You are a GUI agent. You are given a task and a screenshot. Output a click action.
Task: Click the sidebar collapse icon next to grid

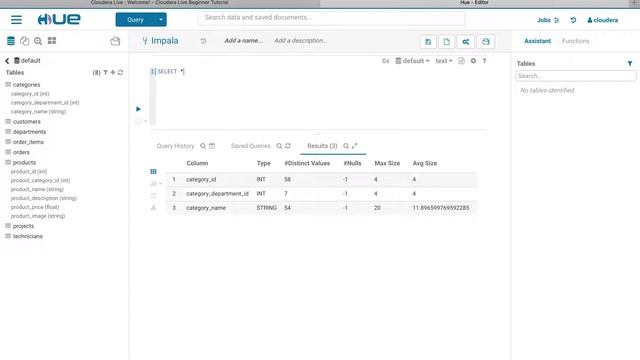click(115, 41)
